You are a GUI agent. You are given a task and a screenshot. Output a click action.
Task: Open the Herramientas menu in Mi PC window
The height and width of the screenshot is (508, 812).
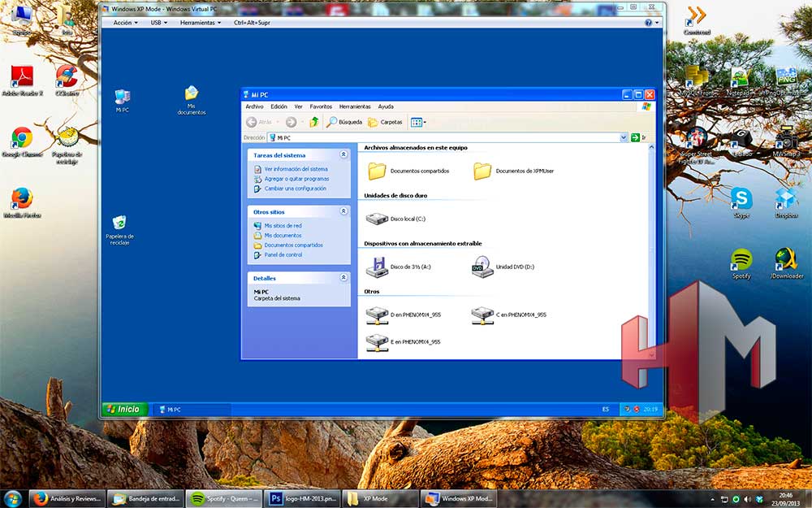[x=355, y=106]
